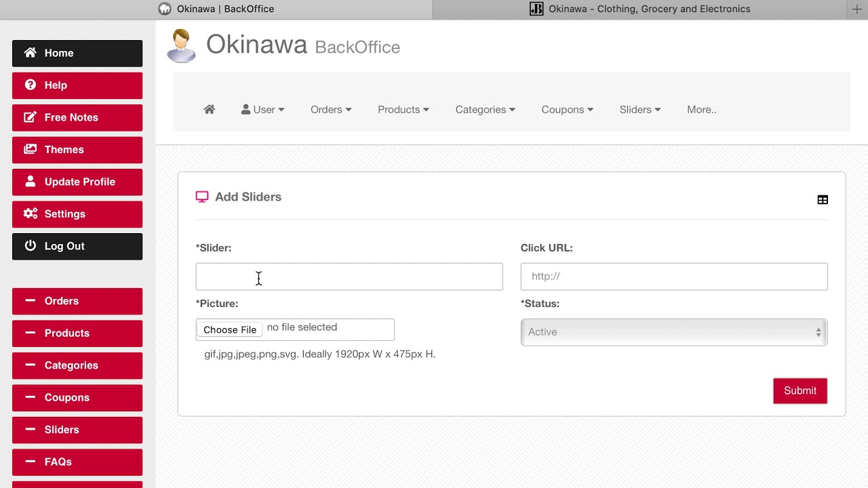
Task: Open Settings from the sidebar
Action: click(77, 214)
